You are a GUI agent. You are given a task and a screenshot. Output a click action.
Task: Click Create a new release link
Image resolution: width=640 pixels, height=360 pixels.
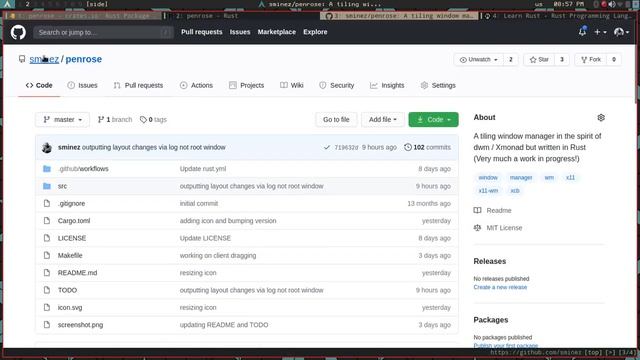500,287
